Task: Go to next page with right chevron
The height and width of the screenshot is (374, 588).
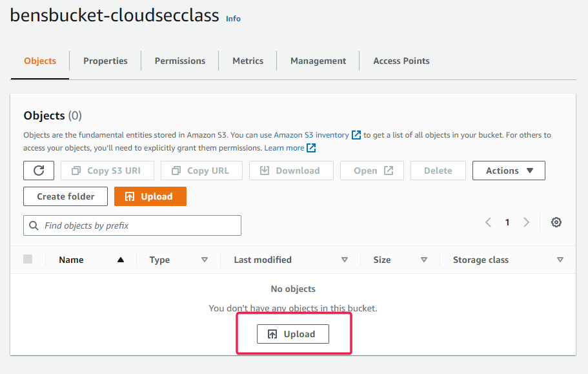Action: [526, 222]
